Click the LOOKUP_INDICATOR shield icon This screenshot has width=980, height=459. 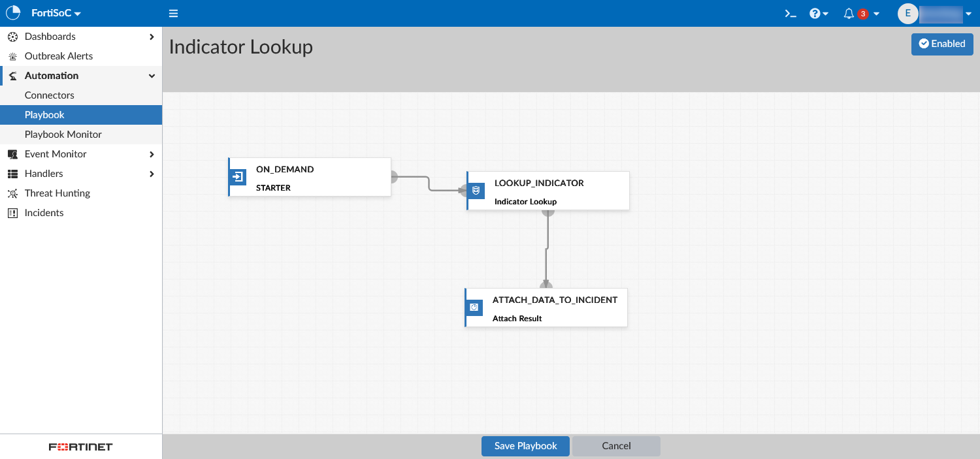point(476,191)
